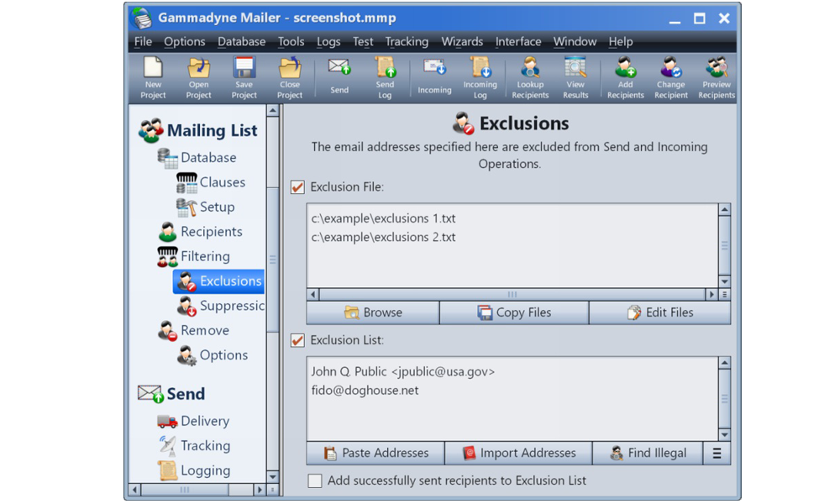This screenshot has width=840, height=504.
Task: Uncheck the Exclusion File checkbox
Action: click(x=297, y=186)
